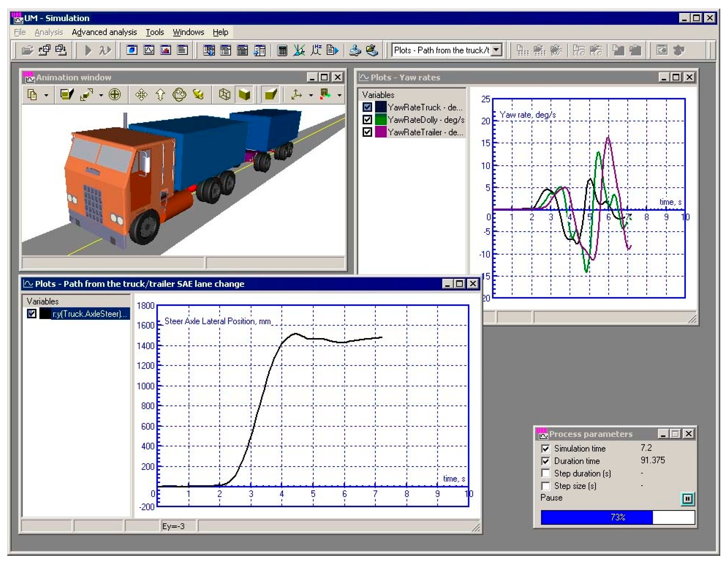Viewport: 728px width, 563px height.
Task: Select wireframe view mode in Animation window
Action: click(x=225, y=95)
